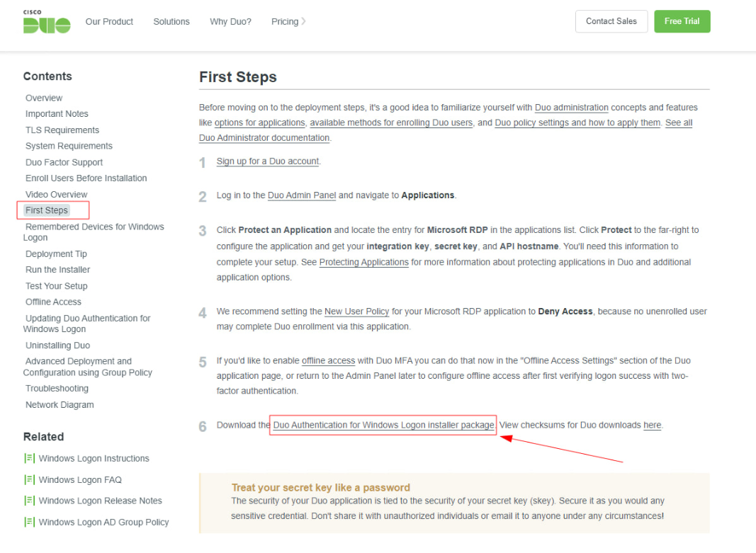View checksums via the here link
The height and width of the screenshot is (553, 756).
coord(653,425)
